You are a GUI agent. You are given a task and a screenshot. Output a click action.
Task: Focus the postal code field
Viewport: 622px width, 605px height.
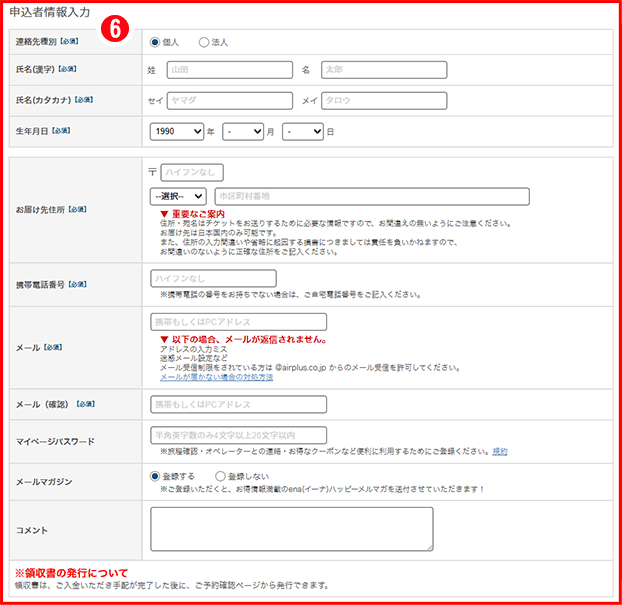192,172
